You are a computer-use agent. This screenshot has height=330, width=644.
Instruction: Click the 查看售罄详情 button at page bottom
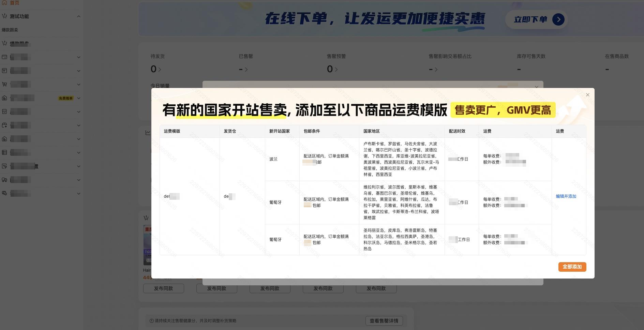click(384, 321)
